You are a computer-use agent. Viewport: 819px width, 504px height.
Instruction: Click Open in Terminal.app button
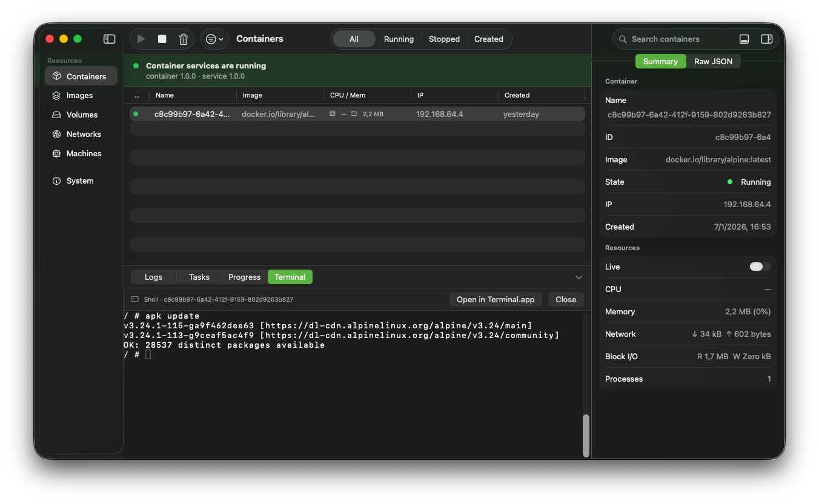(496, 299)
